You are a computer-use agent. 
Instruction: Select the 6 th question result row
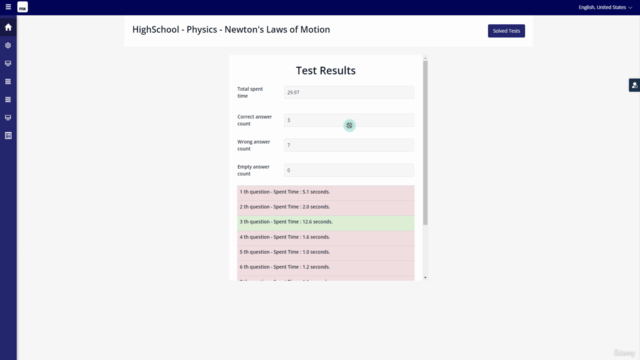(326, 267)
